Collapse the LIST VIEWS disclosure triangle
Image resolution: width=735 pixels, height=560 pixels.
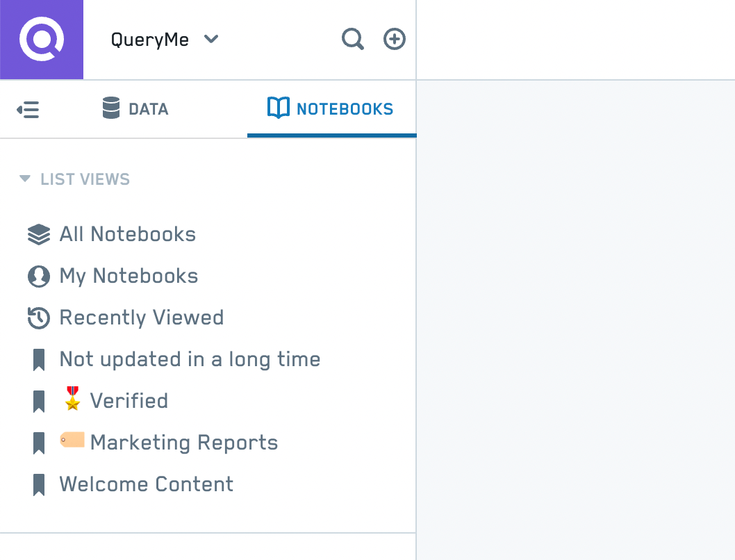(25, 179)
